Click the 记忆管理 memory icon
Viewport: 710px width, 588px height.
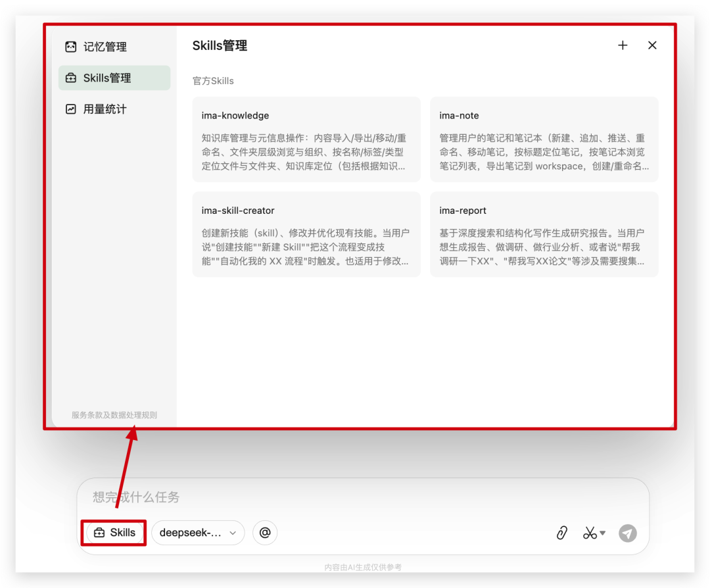coord(70,47)
